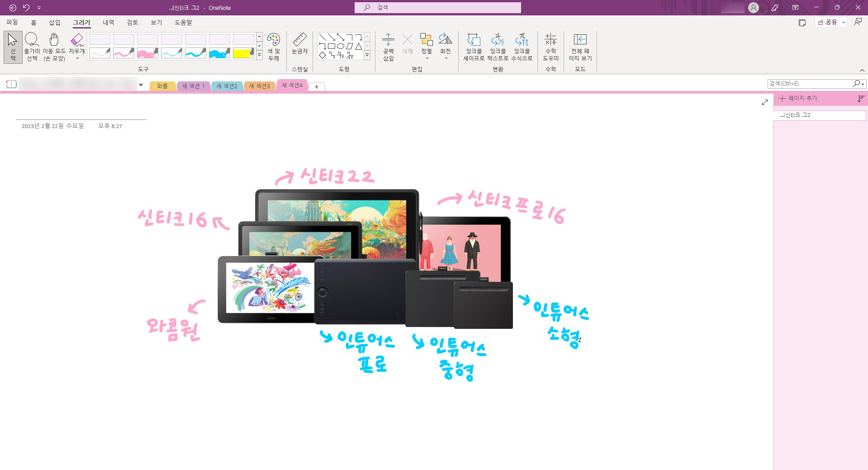Screen dimensions: 868x470
Task: Open the 수학 도우미 math assistant
Action: [x=550, y=47]
